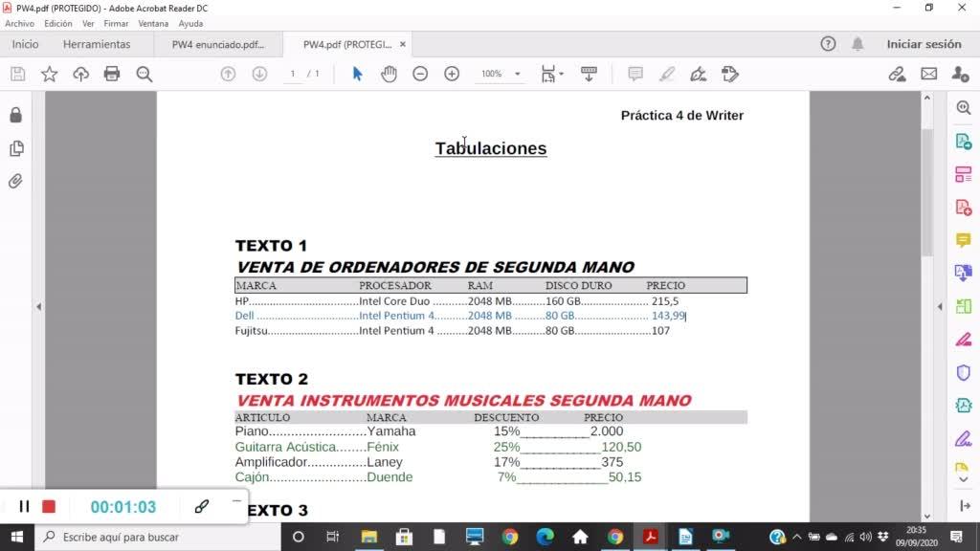Switch to the Inicio tab

[25, 44]
